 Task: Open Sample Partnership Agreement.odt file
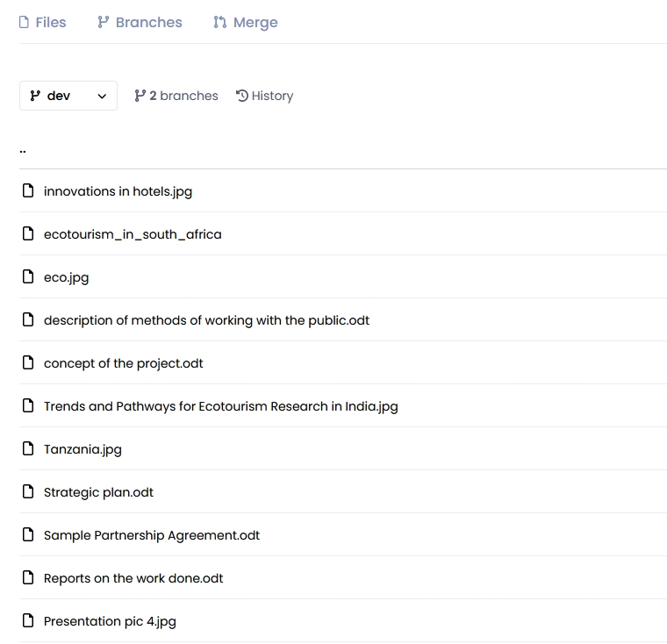[x=152, y=535]
